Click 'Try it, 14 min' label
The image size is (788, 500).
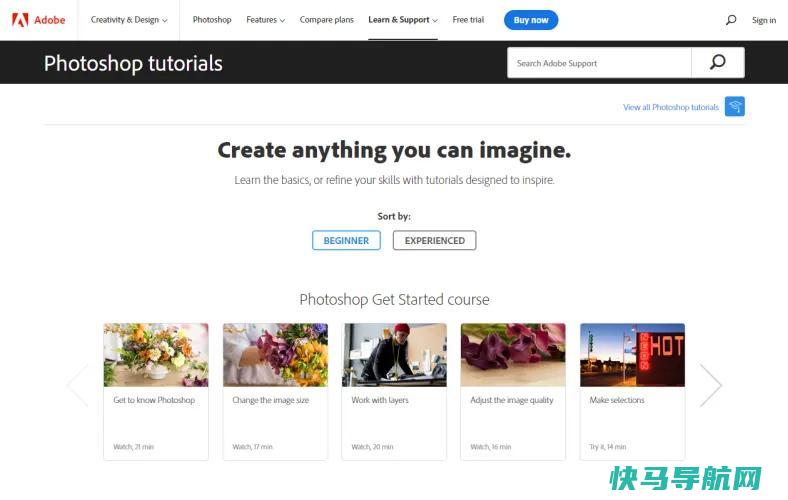(x=608, y=447)
